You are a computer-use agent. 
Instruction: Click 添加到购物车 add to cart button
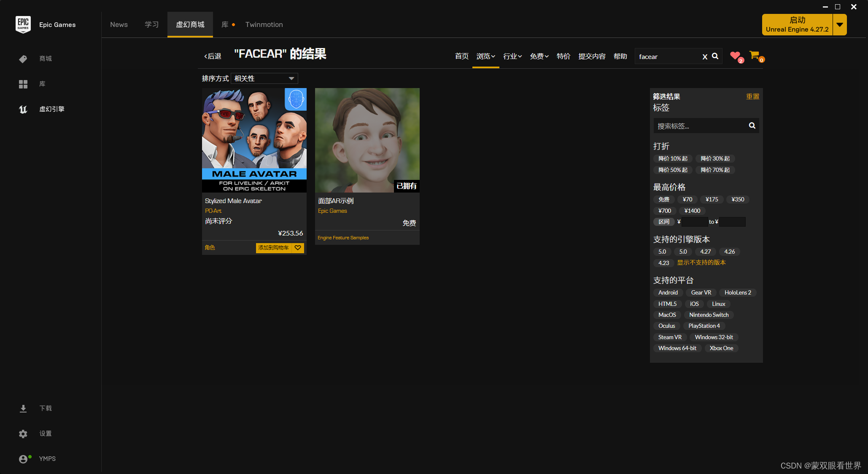[x=273, y=248]
